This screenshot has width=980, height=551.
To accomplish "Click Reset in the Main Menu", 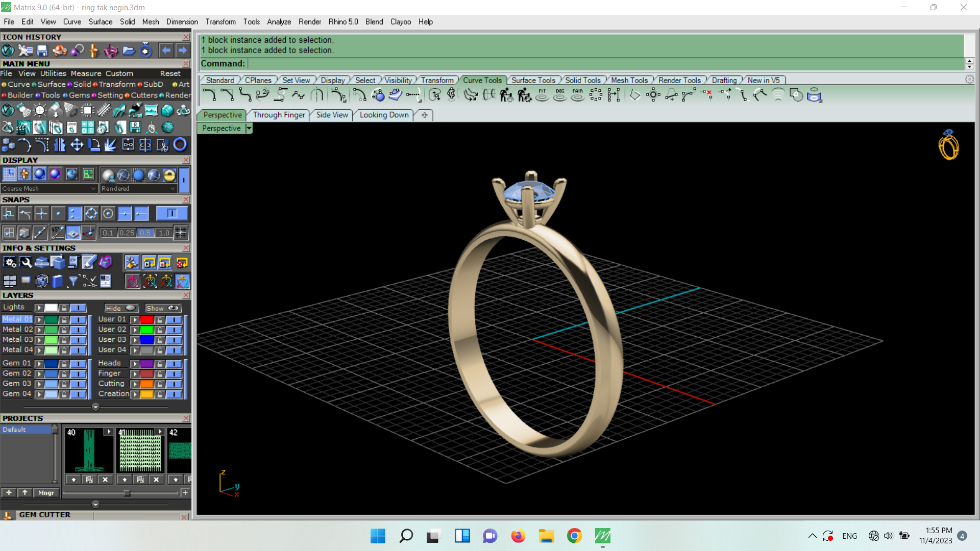I will coord(170,74).
